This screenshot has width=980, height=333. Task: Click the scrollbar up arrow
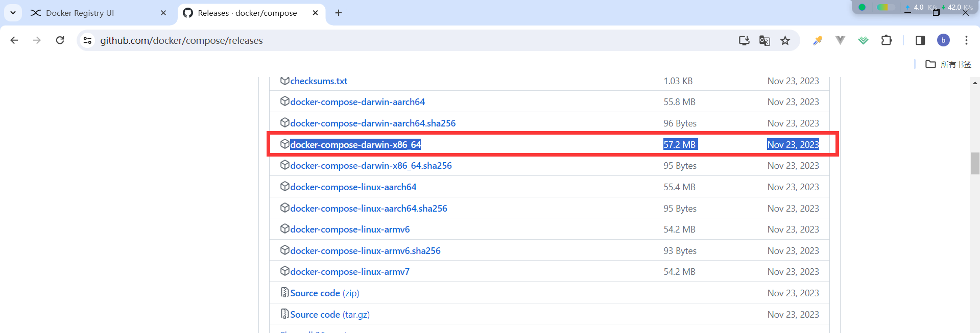[x=975, y=82]
